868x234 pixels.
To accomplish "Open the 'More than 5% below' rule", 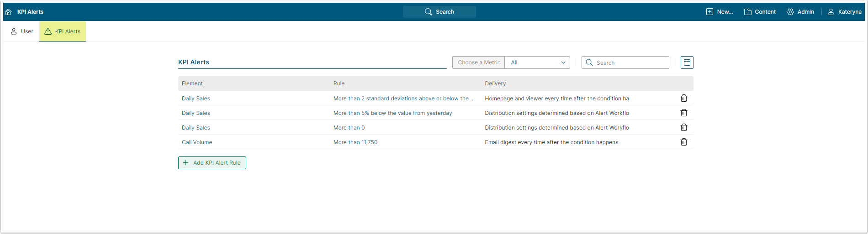I will click(392, 113).
